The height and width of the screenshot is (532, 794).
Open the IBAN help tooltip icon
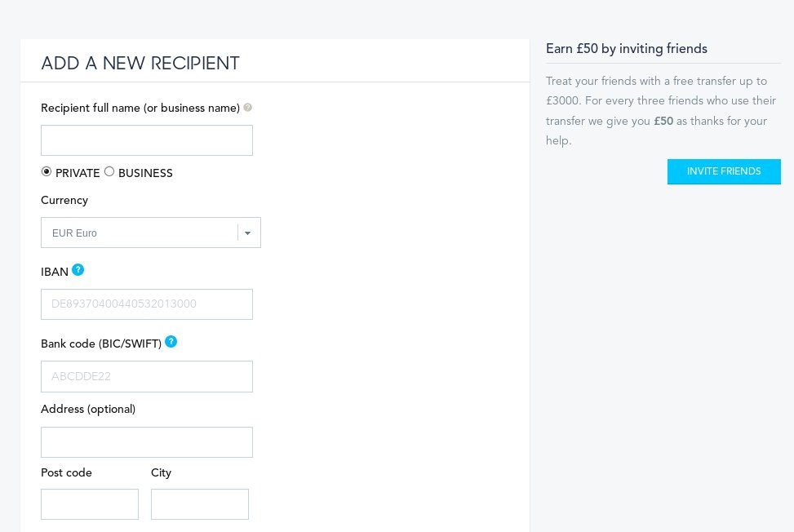[78, 270]
